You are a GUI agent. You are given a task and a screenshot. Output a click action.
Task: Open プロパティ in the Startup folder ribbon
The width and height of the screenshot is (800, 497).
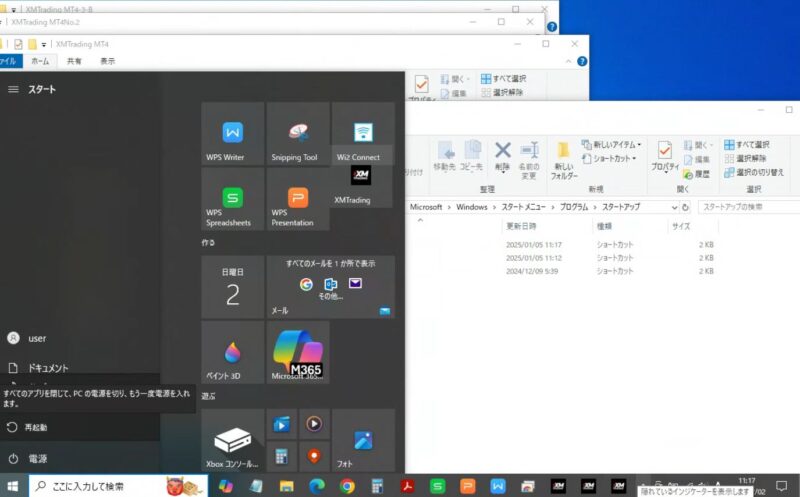point(665,157)
